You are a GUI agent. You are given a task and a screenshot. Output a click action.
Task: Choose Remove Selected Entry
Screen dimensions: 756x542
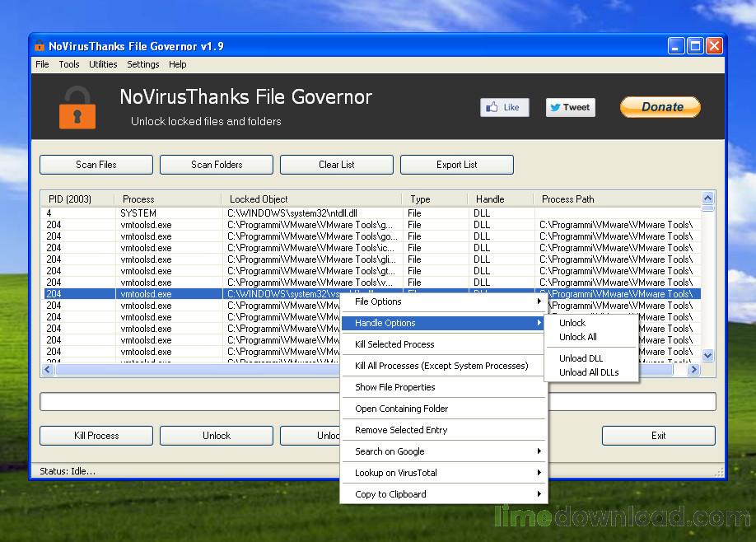[443, 430]
